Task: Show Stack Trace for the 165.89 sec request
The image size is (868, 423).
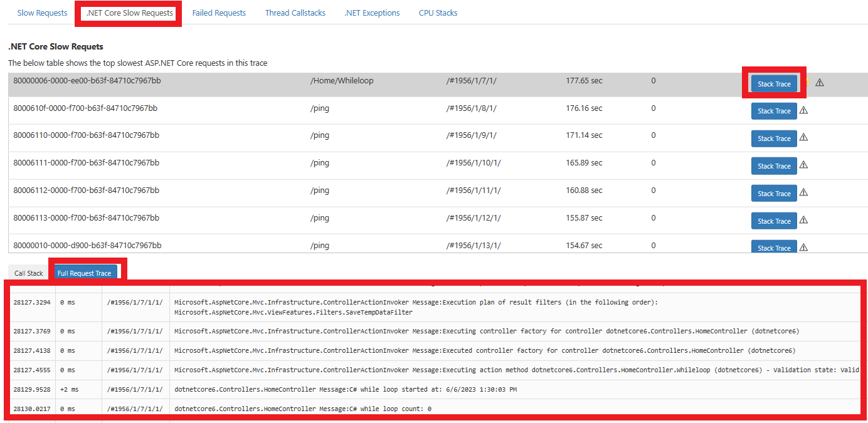Action: [774, 166]
